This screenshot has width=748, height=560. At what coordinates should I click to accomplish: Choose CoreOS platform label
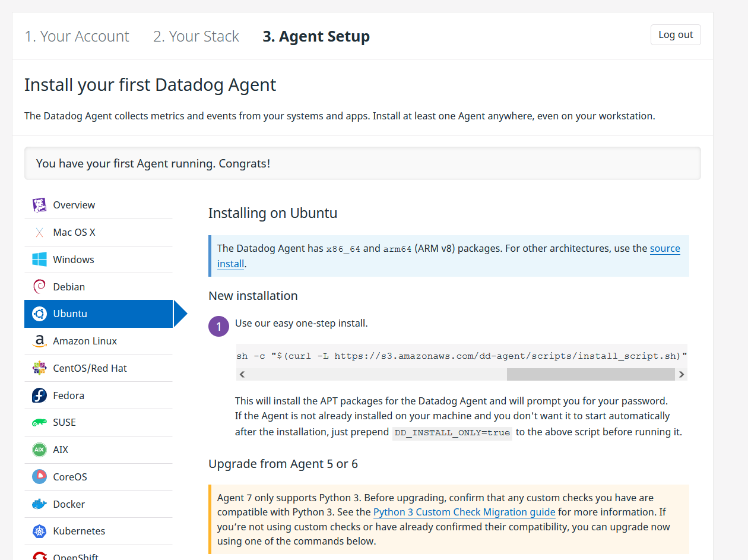coord(70,477)
